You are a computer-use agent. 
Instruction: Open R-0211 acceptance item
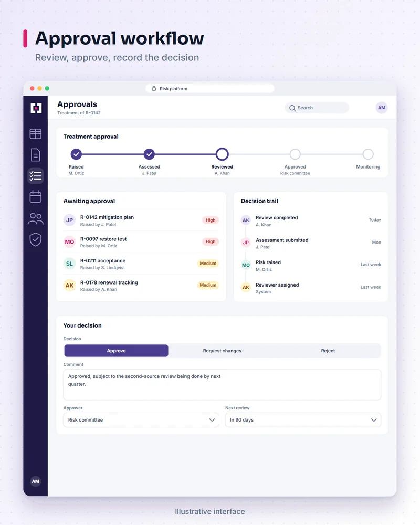[141, 264]
